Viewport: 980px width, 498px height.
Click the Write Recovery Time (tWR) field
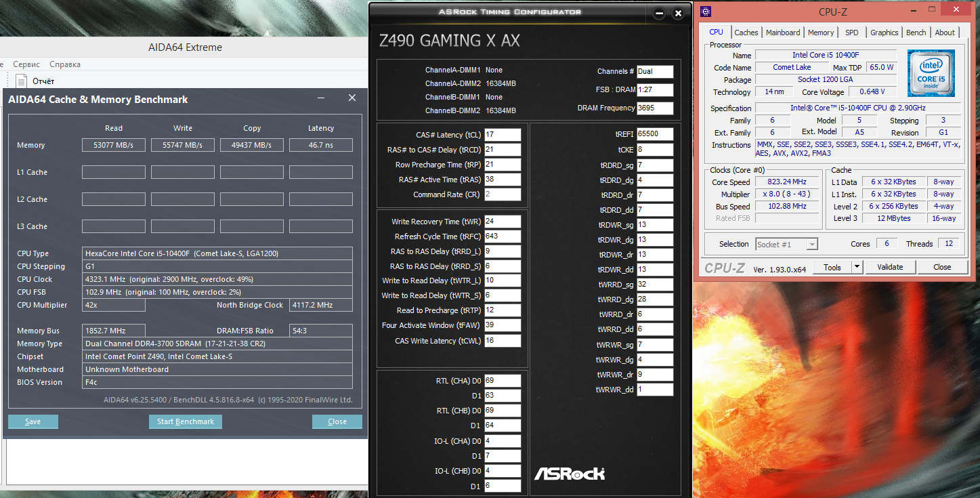pos(503,222)
